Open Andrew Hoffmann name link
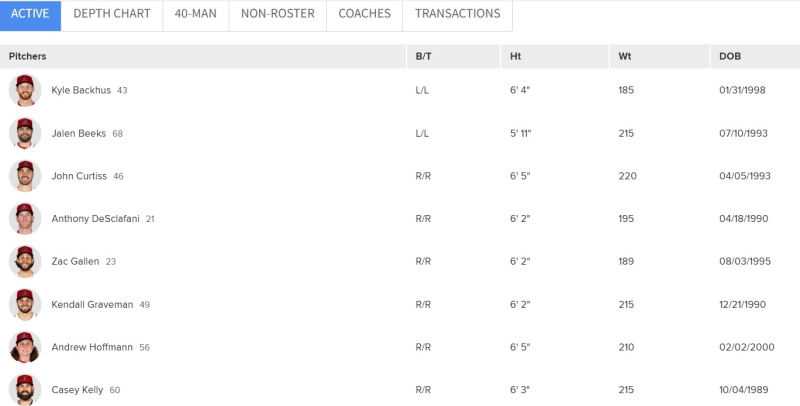Viewport: 800px width, 406px height. pyautogui.click(x=92, y=347)
